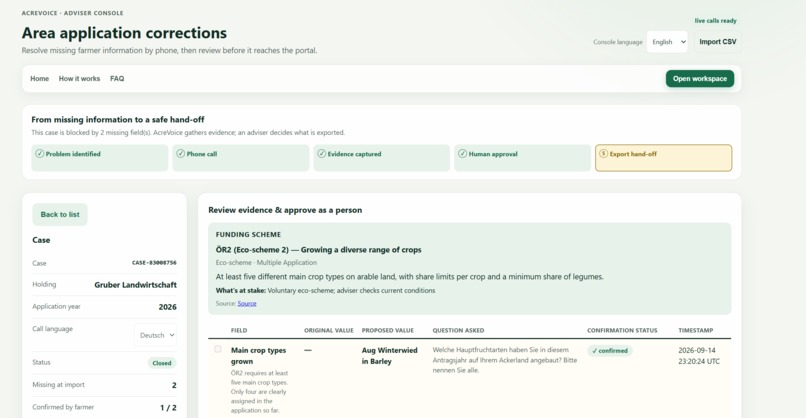The height and width of the screenshot is (418, 806).
Task: Open the Call language Deutsch dropdown
Action: (156, 335)
